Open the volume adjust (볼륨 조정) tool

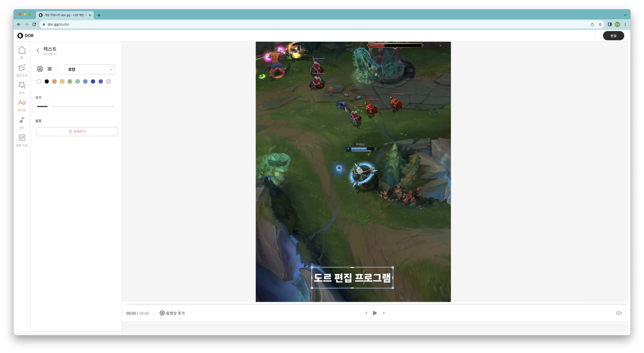pos(22,140)
